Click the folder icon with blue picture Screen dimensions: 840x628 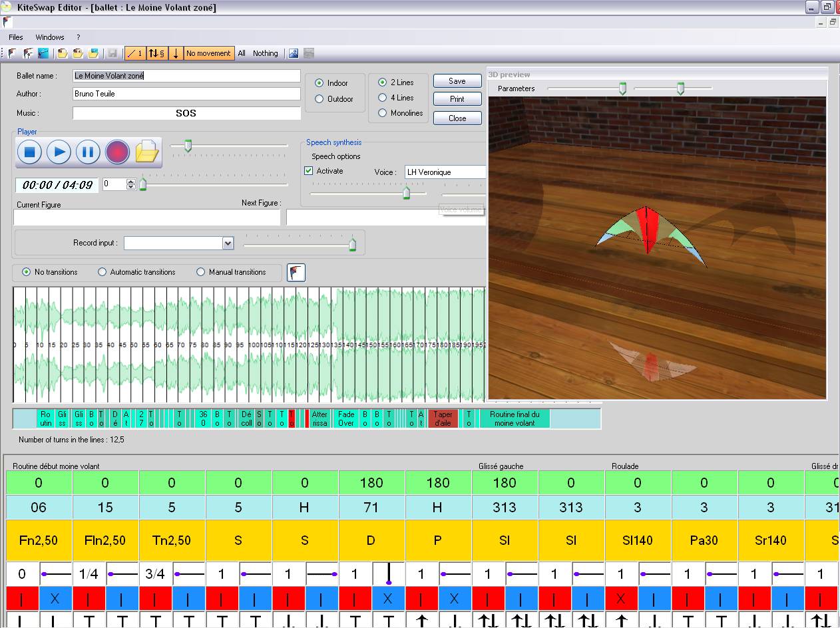coord(94,53)
